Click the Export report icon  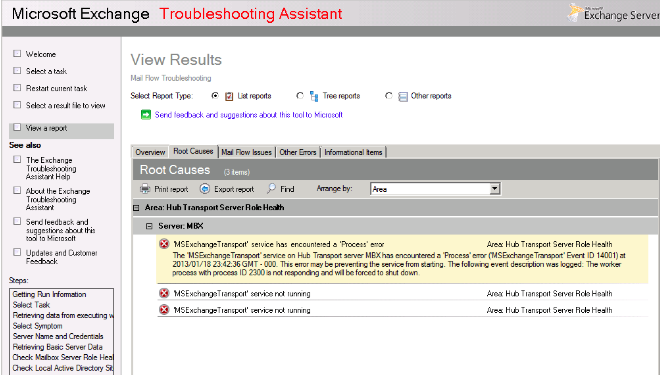tap(205, 189)
